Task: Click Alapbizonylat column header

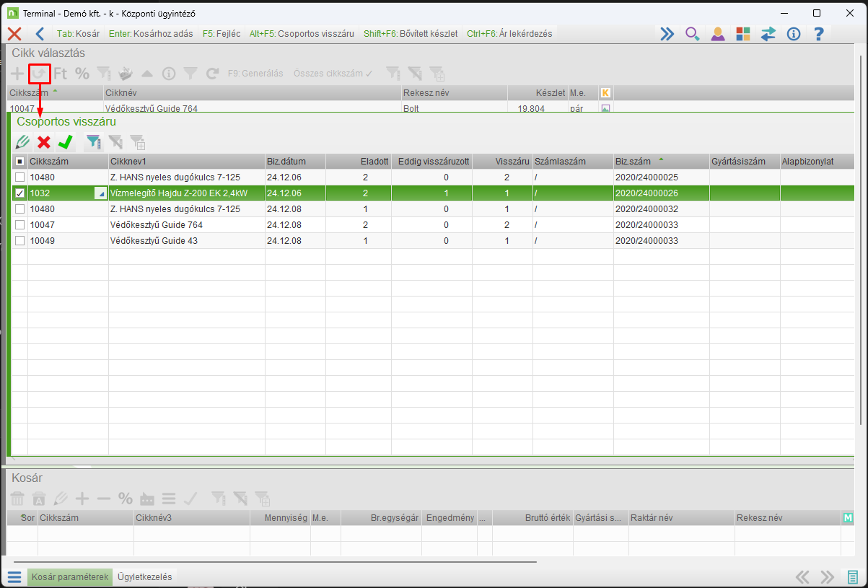Action: (817, 162)
